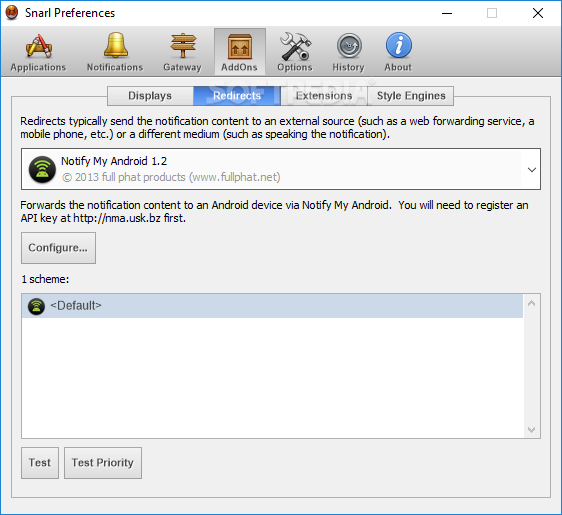Click the '1 scheme:' label

pyautogui.click(x=45, y=279)
